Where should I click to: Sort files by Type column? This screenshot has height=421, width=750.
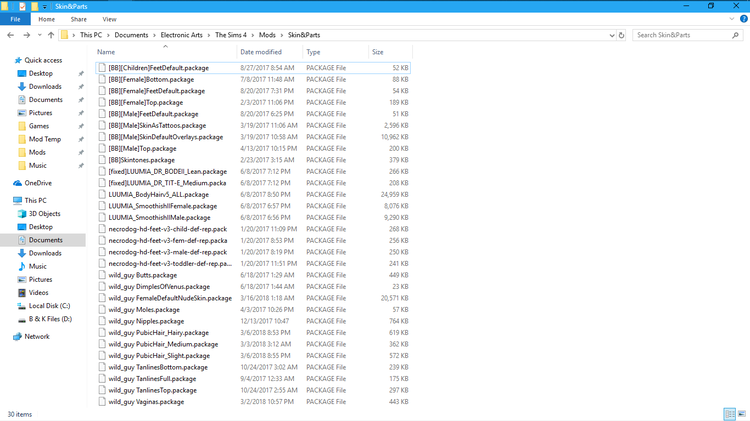[313, 52]
